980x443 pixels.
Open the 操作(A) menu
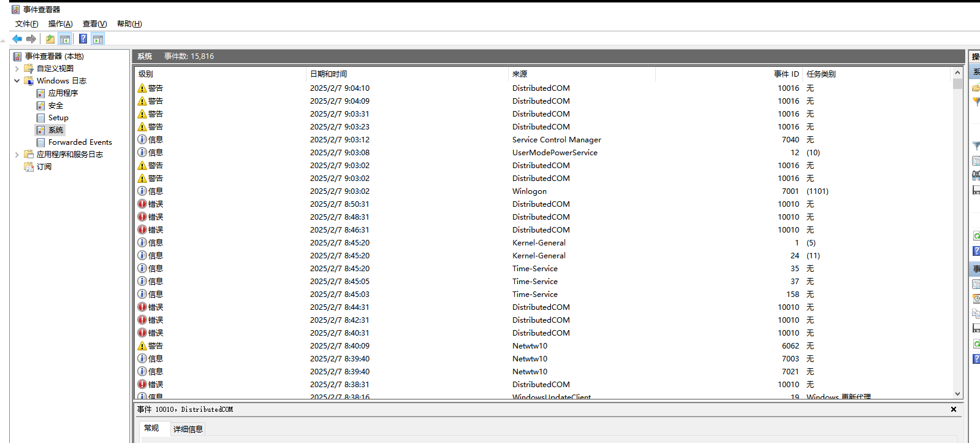click(x=60, y=24)
